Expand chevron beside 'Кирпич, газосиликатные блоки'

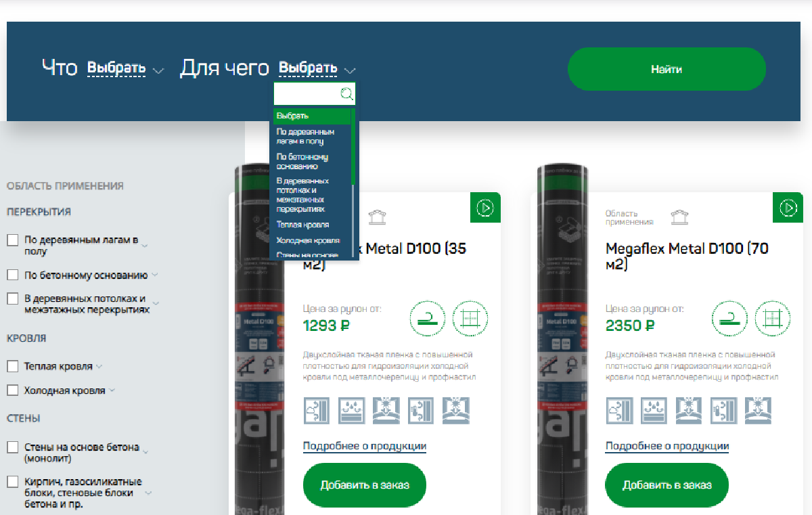[148, 493]
